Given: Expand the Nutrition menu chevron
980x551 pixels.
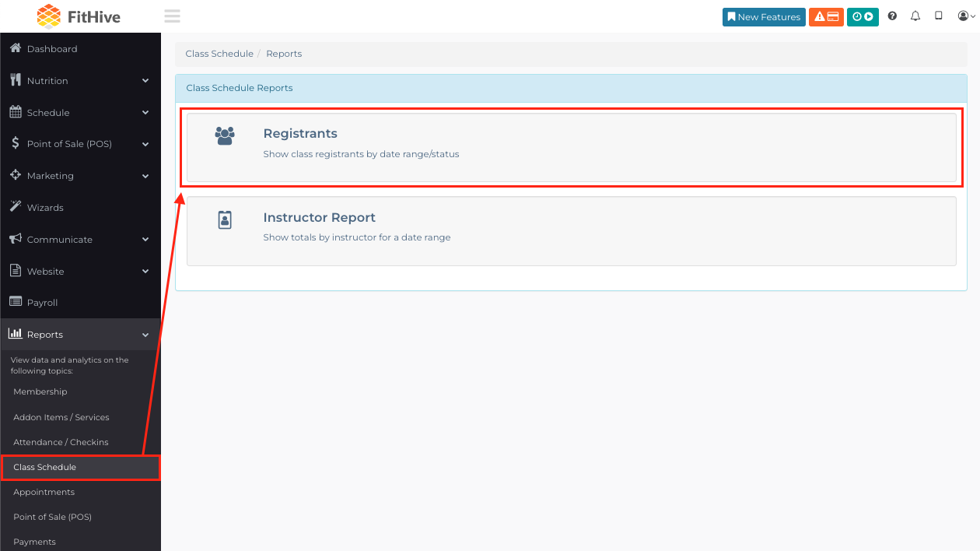Looking at the screenshot, I should pos(145,80).
